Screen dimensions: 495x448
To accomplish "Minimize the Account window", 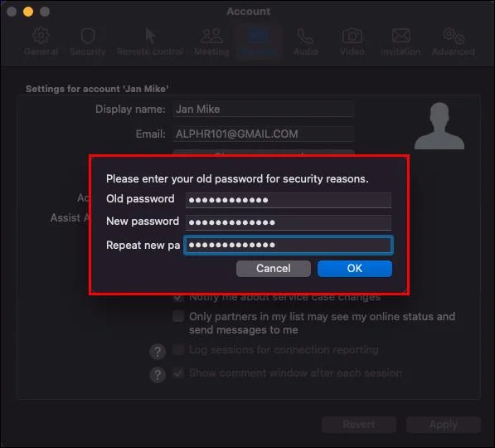I will [x=28, y=12].
